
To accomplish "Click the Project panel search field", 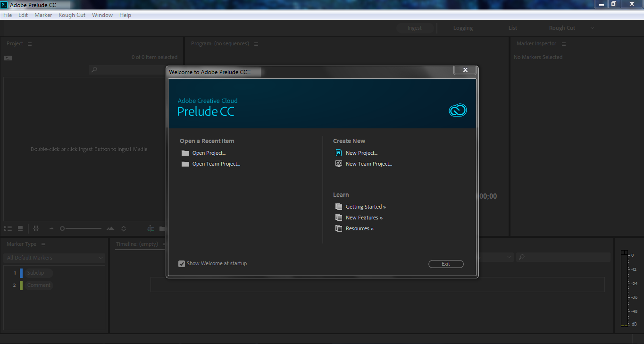I will click(126, 70).
